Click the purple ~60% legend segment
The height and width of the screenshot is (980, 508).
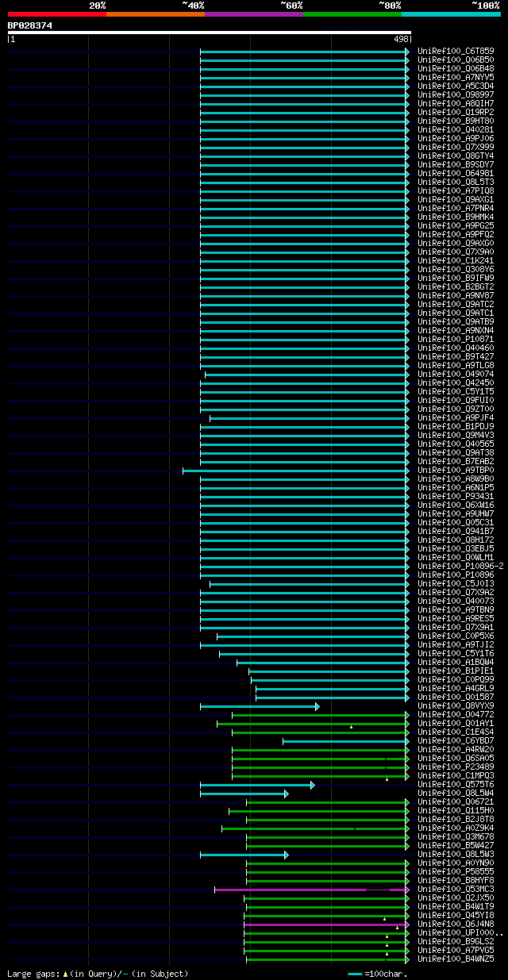[x=254, y=13]
